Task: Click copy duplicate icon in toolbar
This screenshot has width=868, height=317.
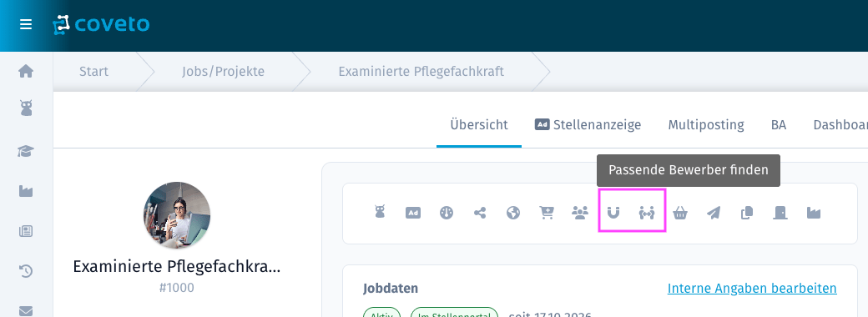Action: coord(747,213)
